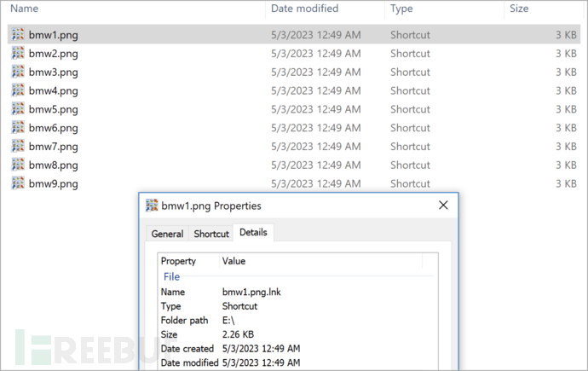Click the bmw7.png file icon
Screen dimensions: 588x371
tap(18, 147)
